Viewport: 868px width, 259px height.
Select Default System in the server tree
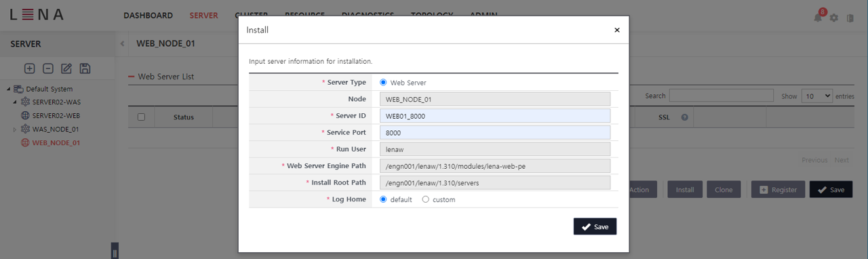tap(49, 89)
